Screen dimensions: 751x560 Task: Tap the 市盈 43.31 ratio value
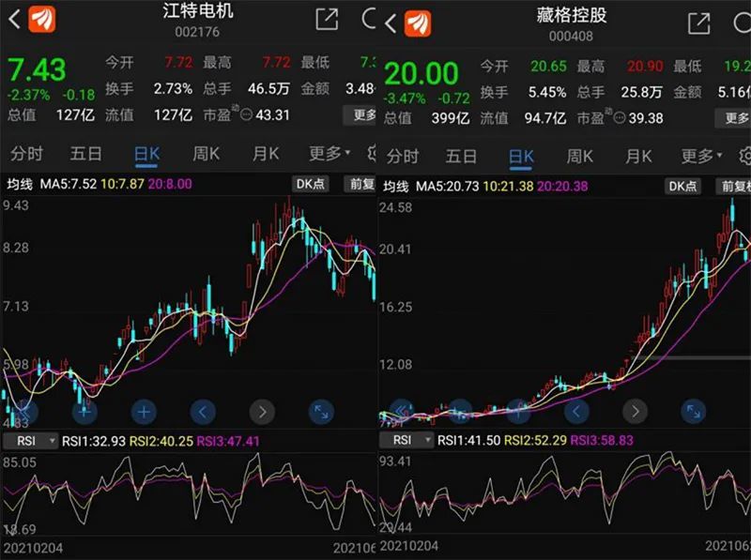coord(272,114)
